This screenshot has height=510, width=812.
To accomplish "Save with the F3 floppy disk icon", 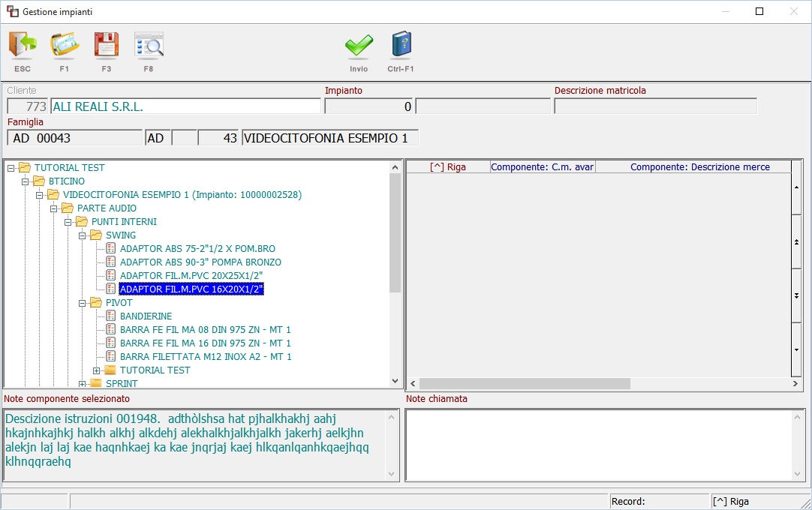I will [x=106, y=45].
